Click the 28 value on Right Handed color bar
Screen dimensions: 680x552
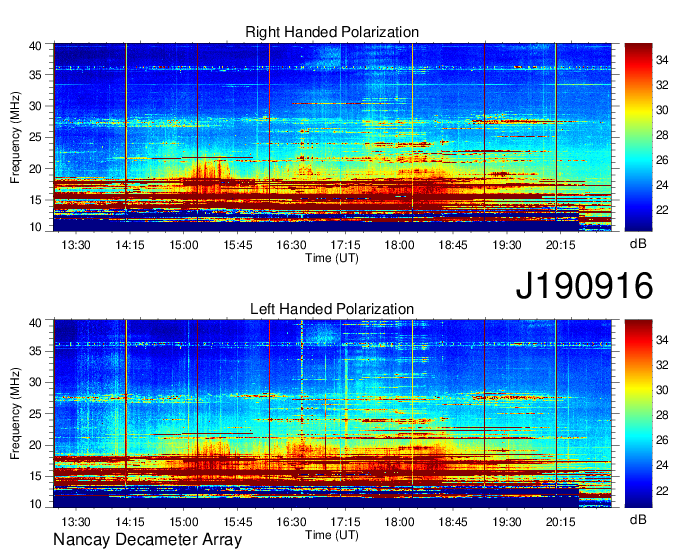(x=662, y=135)
